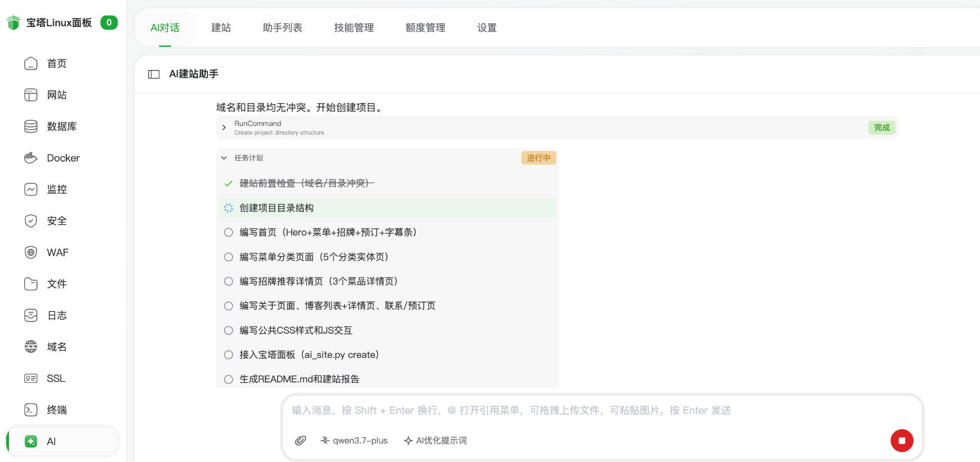Image resolution: width=980 pixels, height=462 pixels.
Task: Switch to the 设置 tab
Action: (x=487, y=28)
